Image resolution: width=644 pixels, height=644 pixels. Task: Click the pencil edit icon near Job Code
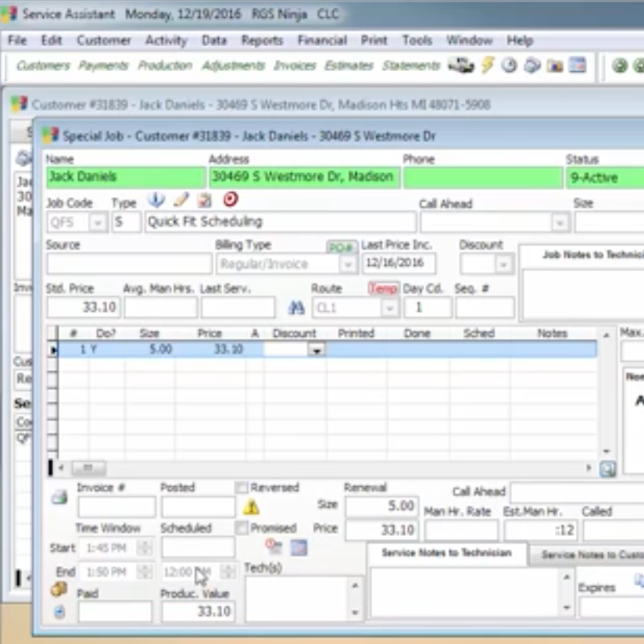tap(181, 200)
